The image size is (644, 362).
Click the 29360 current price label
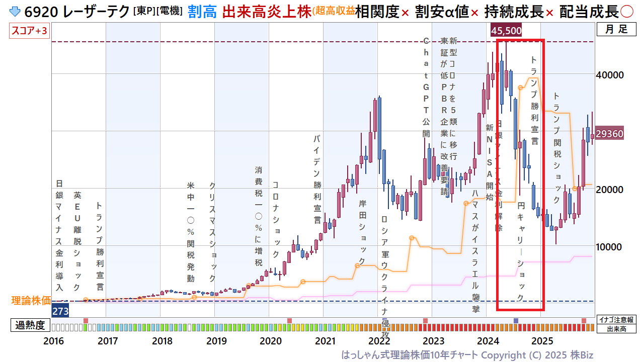[x=609, y=134]
